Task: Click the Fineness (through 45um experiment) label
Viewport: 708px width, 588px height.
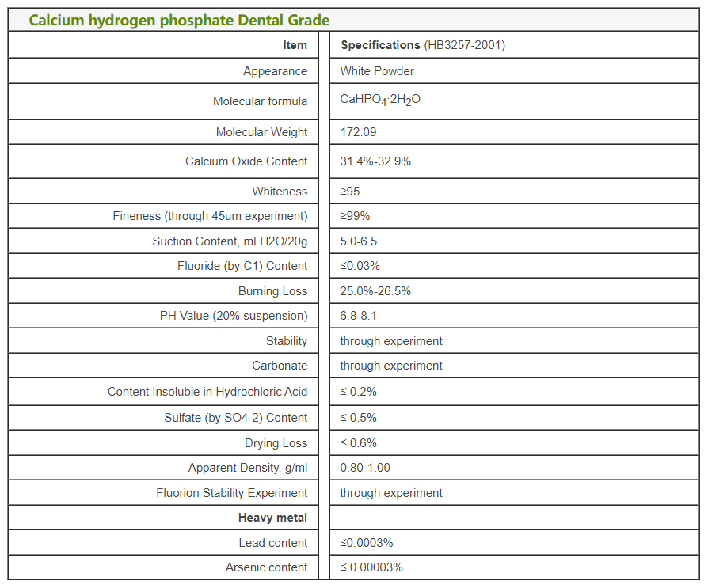Action: [210, 216]
